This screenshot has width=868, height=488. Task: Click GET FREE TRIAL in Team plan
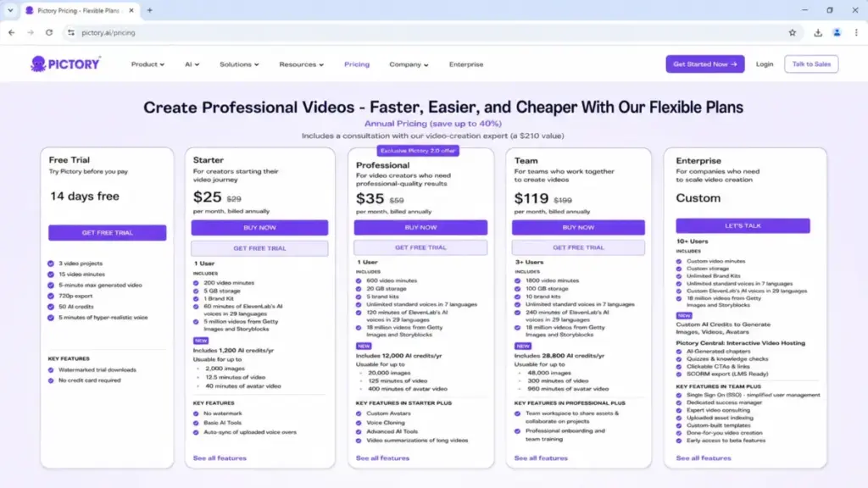578,247
